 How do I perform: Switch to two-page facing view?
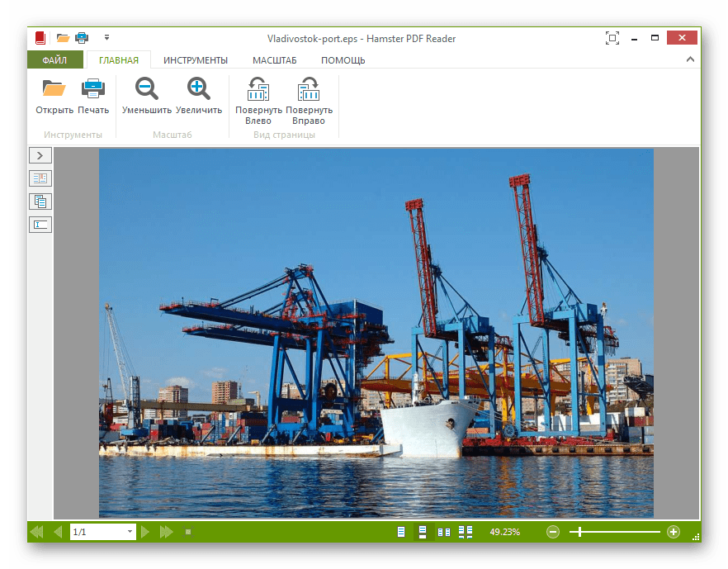coord(444,532)
